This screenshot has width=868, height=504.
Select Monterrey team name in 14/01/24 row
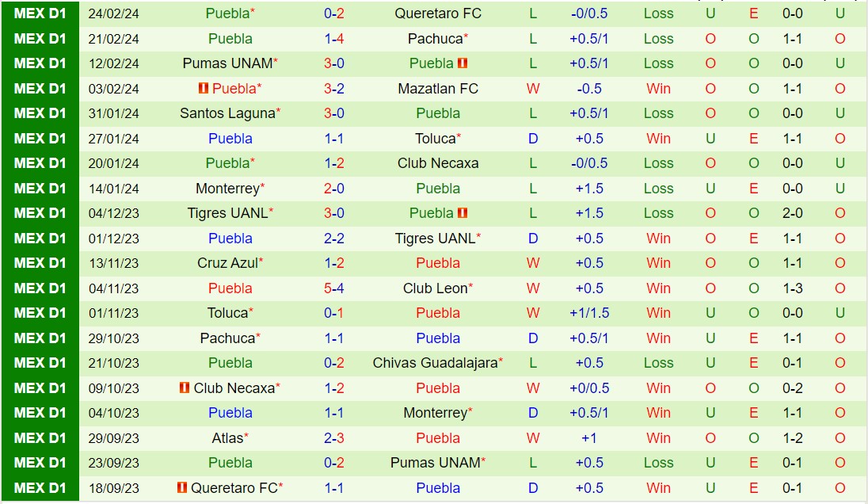pos(227,189)
